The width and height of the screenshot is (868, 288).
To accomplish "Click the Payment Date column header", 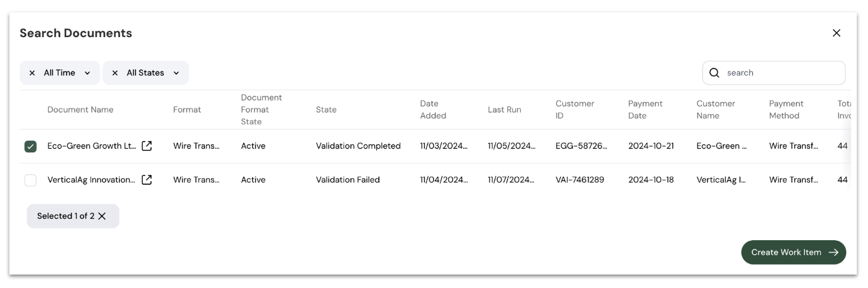I will point(645,110).
